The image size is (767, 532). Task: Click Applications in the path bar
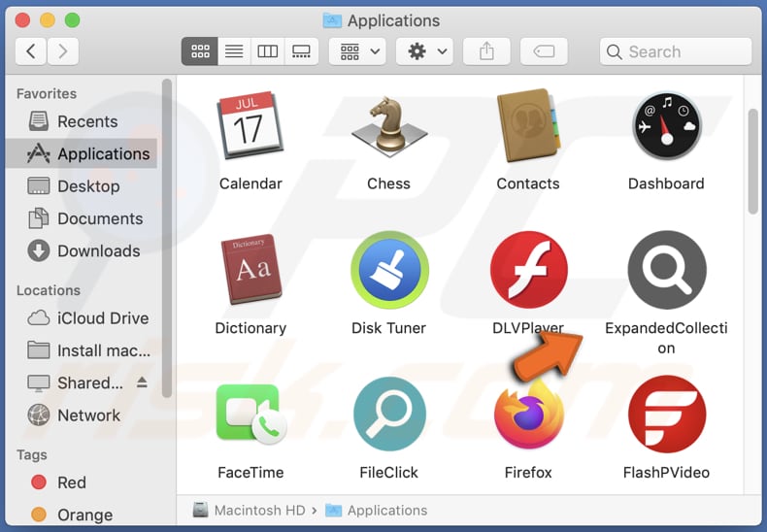coord(376,510)
